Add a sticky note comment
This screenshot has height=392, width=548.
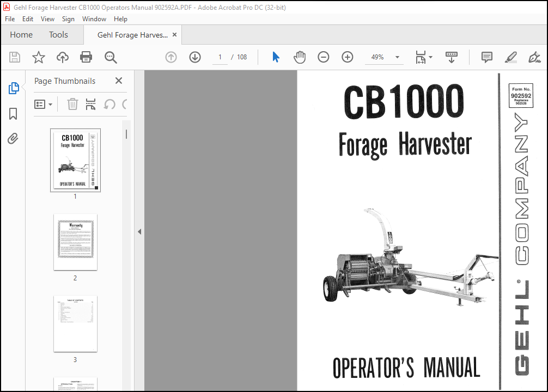click(487, 57)
